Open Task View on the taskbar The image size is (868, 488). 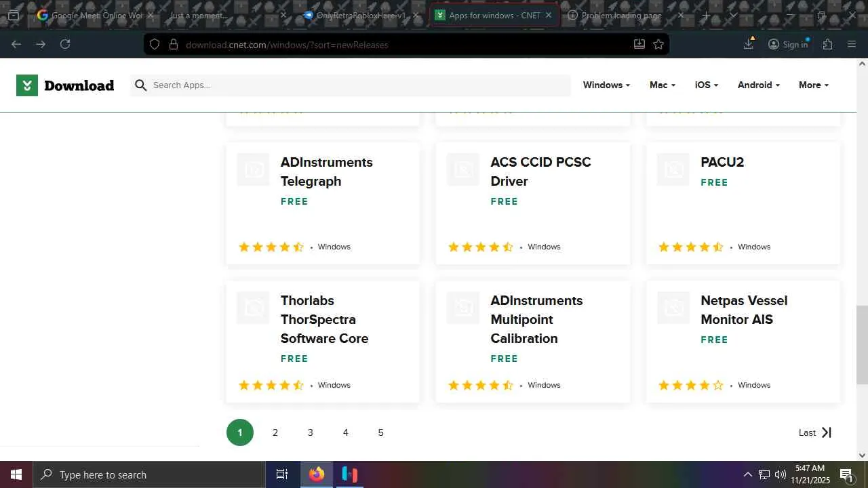[x=282, y=474]
